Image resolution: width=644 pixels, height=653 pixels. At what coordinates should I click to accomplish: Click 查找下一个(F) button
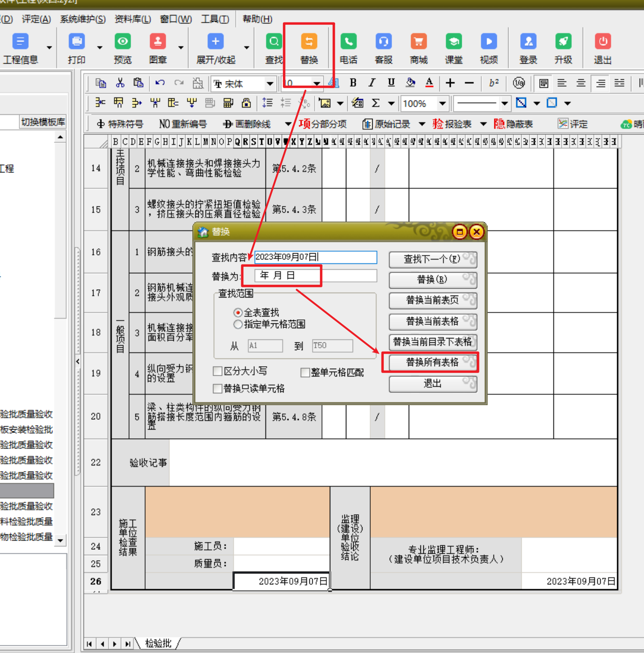(433, 259)
